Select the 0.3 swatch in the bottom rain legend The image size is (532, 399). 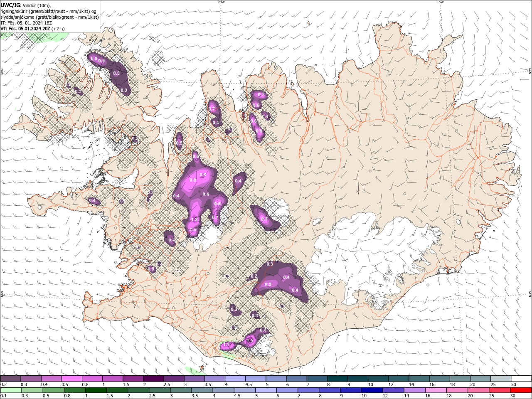[x=32, y=390]
